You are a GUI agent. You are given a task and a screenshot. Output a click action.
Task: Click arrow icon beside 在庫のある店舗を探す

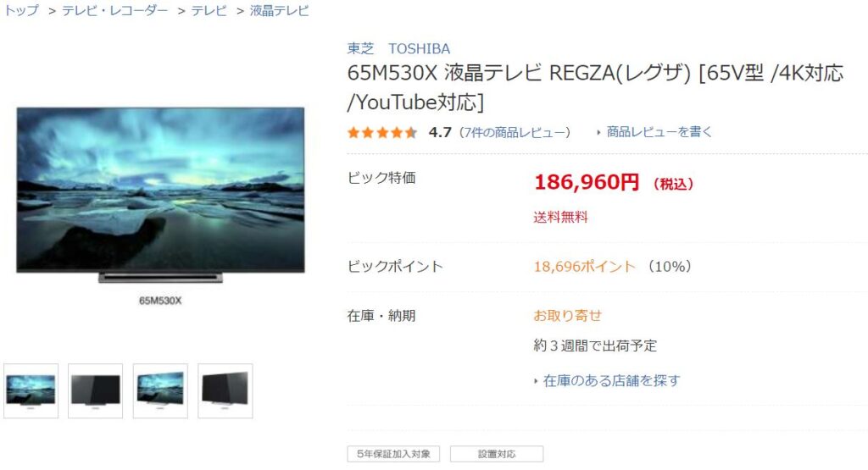point(536,381)
